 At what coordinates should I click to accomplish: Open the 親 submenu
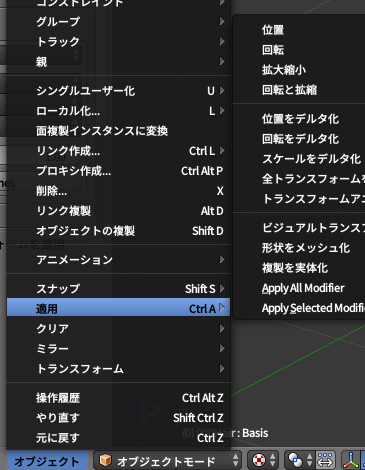[x=118, y=62]
